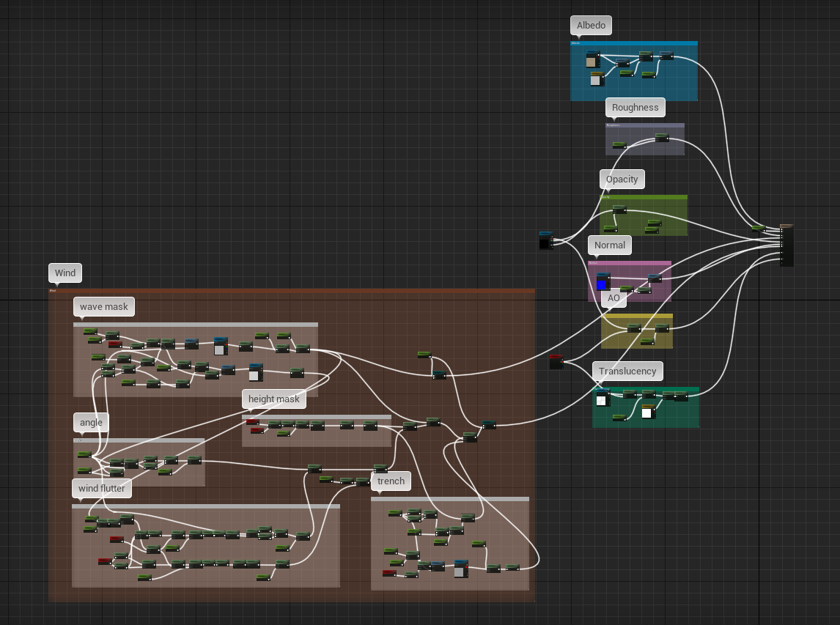Select the Roughness comment bubble label
The height and width of the screenshot is (625, 840).
(x=635, y=107)
